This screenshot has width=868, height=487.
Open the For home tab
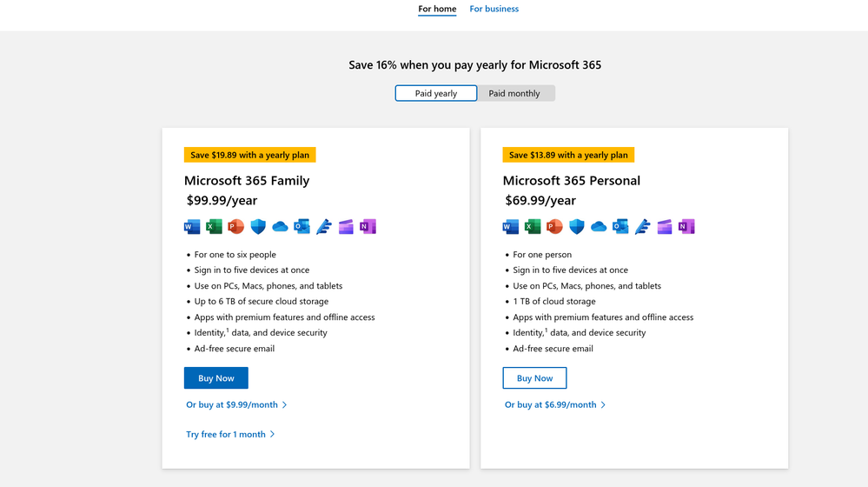click(437, 10)
